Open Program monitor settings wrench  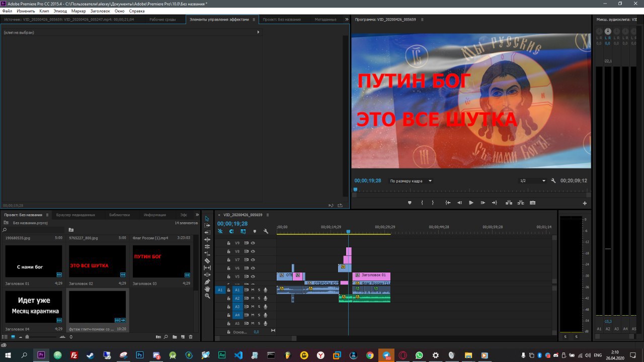pos(553,180)
